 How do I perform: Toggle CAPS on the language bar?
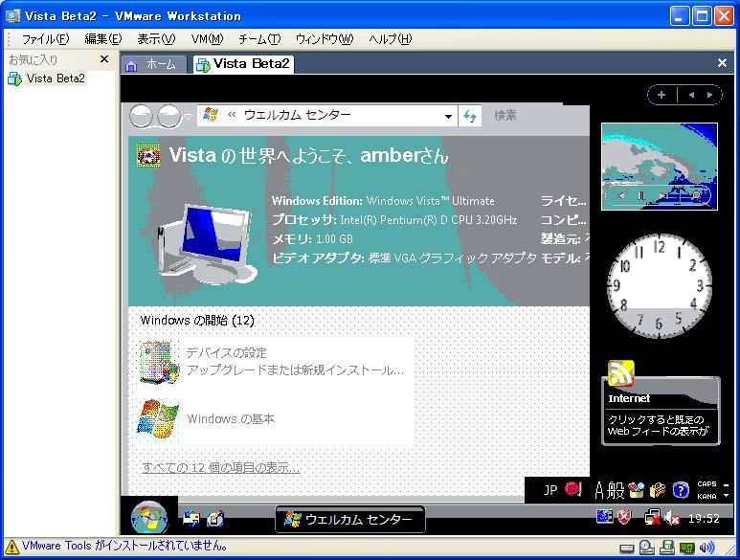click(x=706, y=484)
